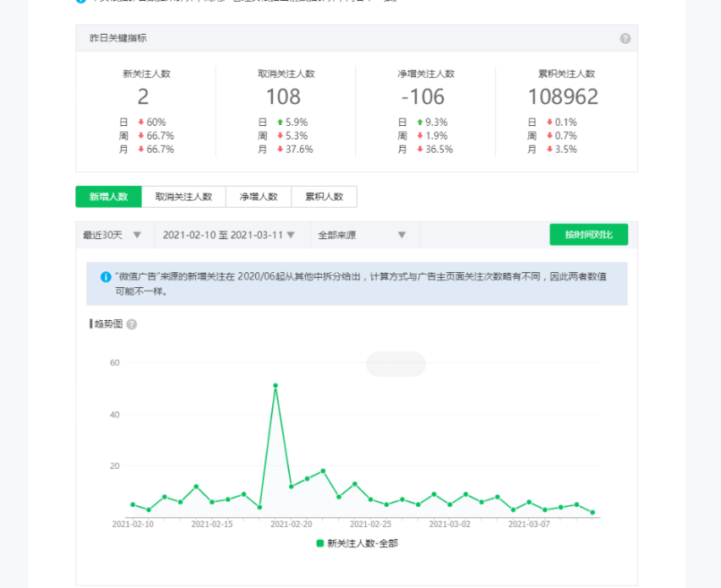Screen dimensions: 721x588
Task: Click the last data point on the trend line
Action: pyautogui.click(x=593, y=512)
